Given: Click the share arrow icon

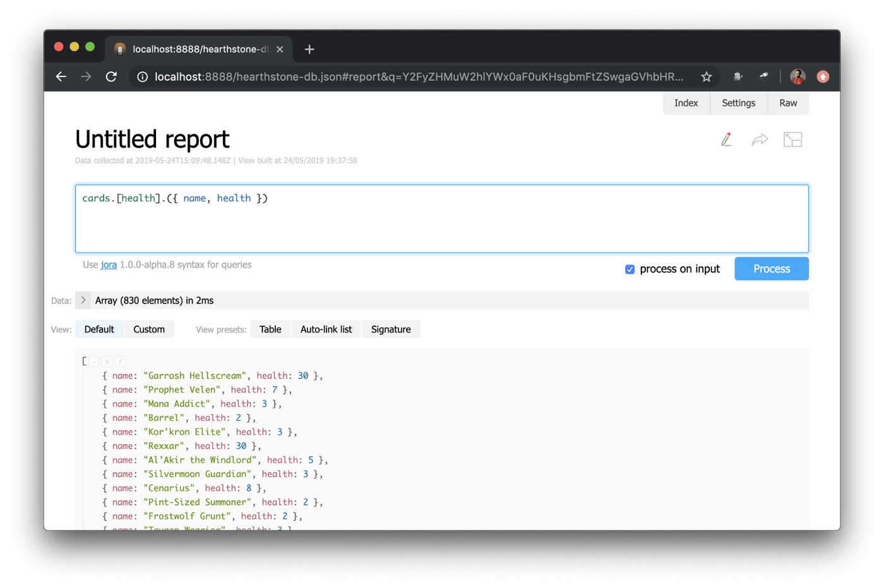Looking at the screenshot, I should (760, 139).
